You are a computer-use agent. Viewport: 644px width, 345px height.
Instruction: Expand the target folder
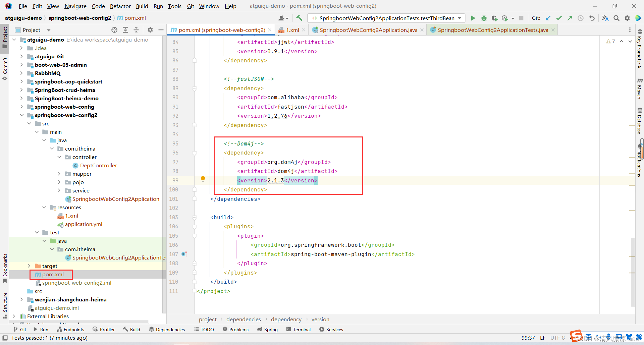tap(29, 266)
